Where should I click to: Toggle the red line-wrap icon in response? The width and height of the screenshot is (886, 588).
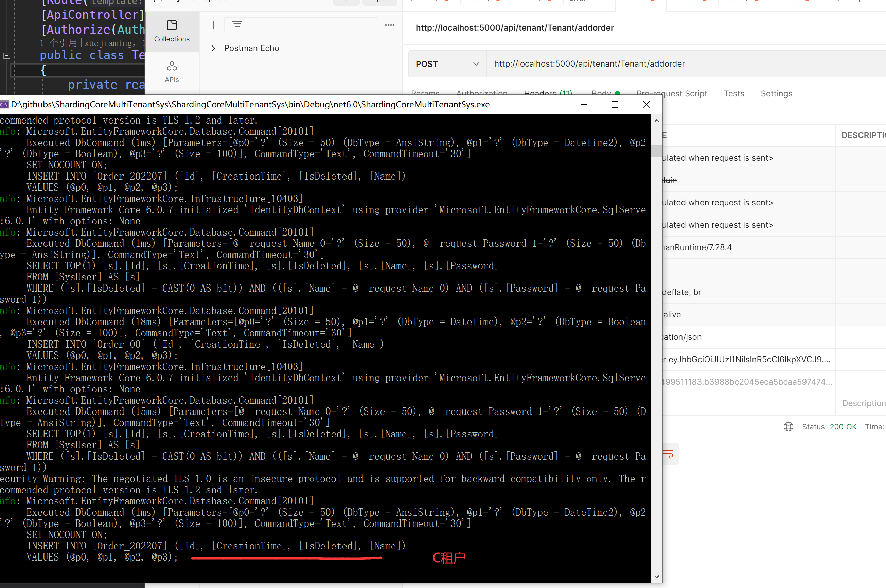pyautogui.click(x=668, y=455)
